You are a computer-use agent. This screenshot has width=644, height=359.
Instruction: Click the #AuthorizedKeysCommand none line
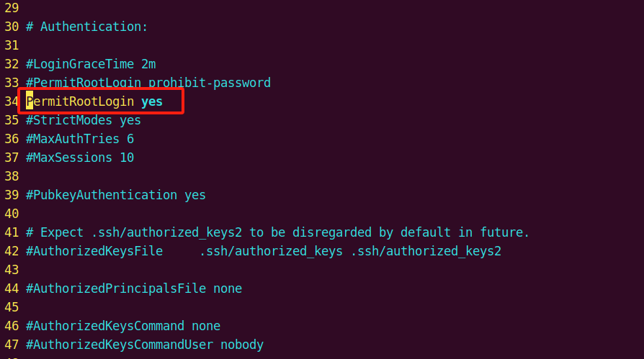click(122, 326)
